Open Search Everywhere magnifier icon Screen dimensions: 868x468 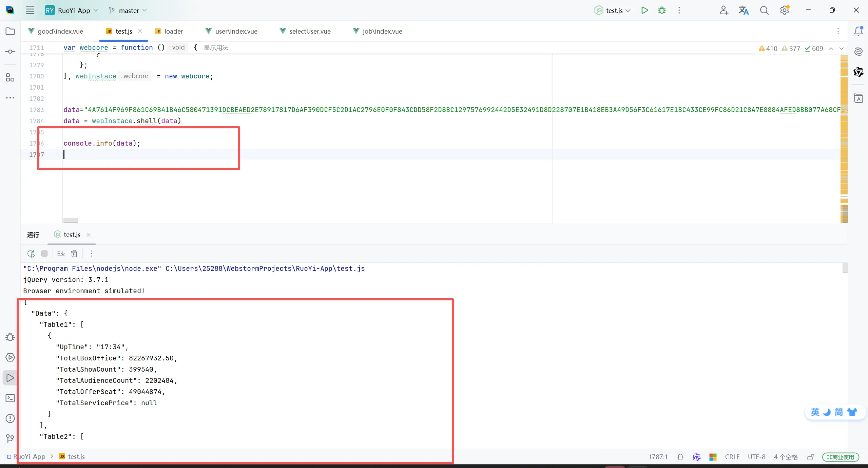pos(764,10)
